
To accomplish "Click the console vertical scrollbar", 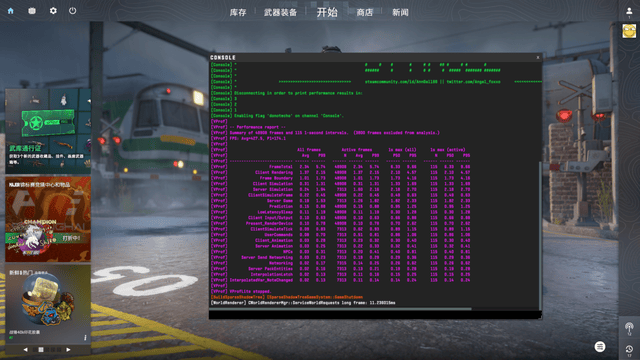I will [x=540, y=235].
